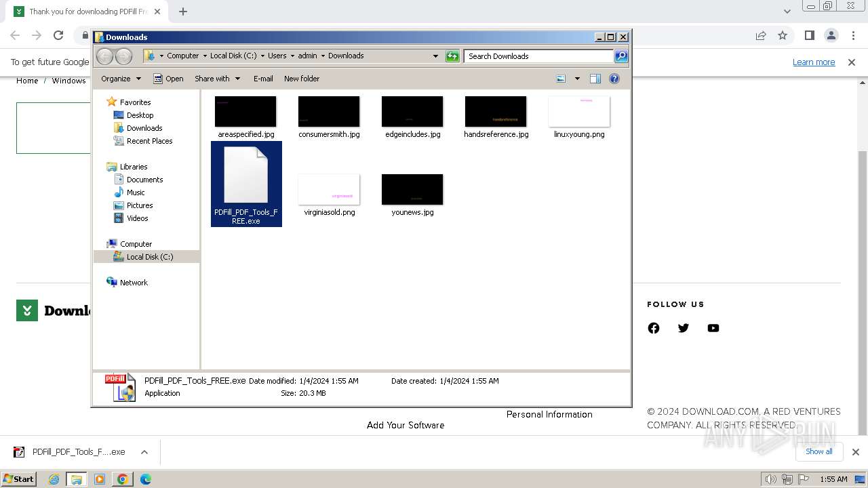Viewport: 868px width, 488px height.
Task: Click the Personal Information link
Action: click(x=549, y=414)
